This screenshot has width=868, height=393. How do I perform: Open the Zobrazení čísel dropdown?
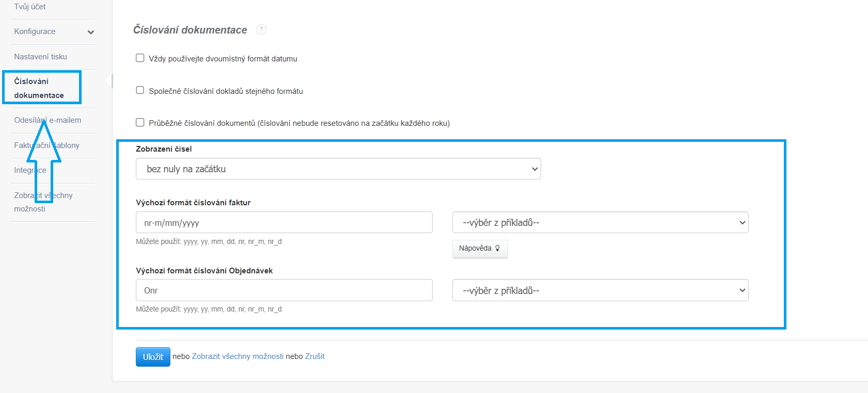pyautogui.click(x=338, y=169)
